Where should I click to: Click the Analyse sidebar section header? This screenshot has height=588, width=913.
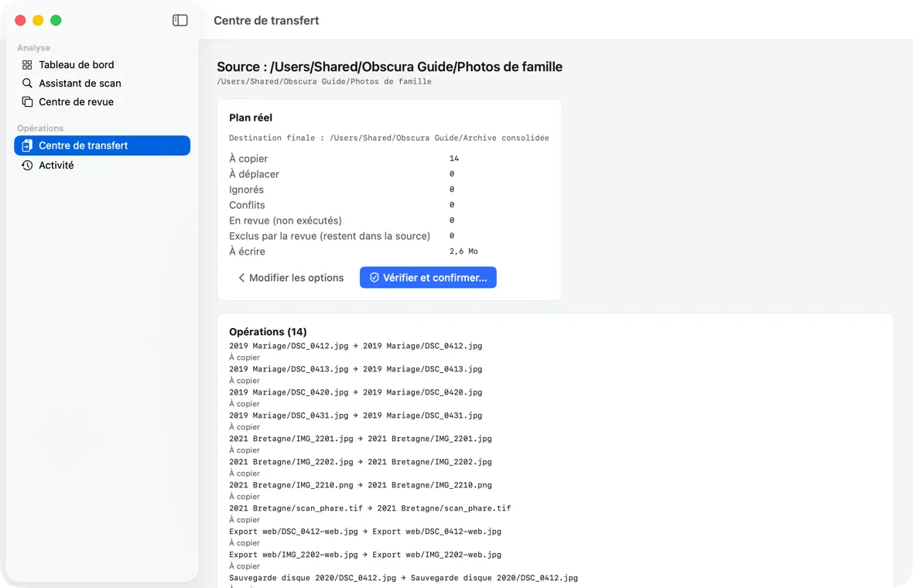pyautogui.click(x=34, y=48)
